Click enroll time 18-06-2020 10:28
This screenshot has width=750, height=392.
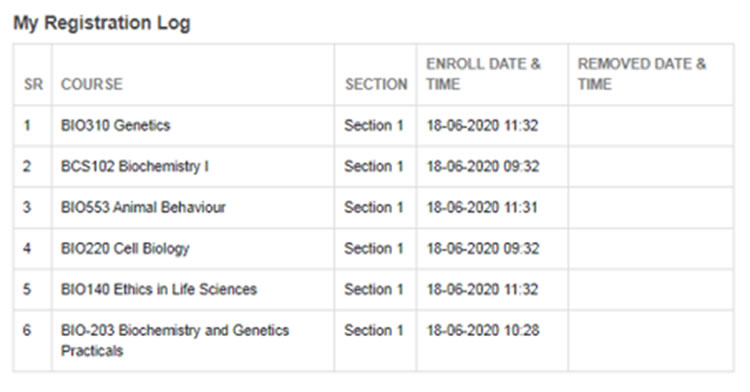coord(483,330)
